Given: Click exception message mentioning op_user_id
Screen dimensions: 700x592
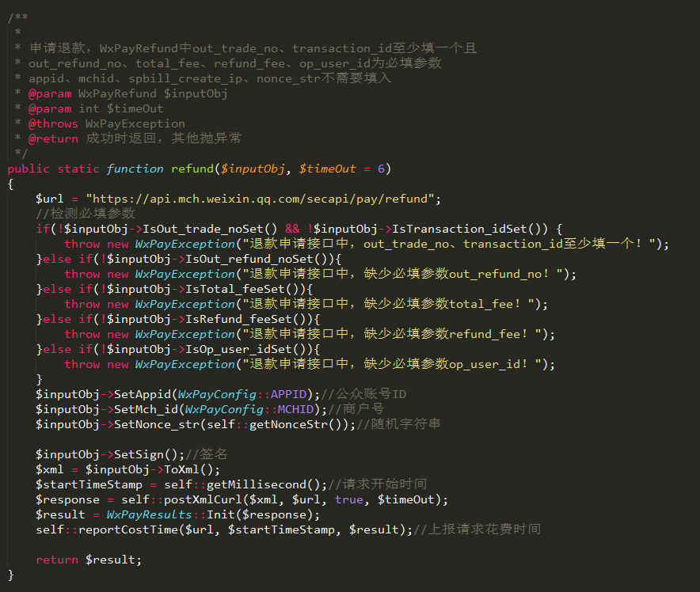Looking at the screenshot, I should [x=391, y=365].
